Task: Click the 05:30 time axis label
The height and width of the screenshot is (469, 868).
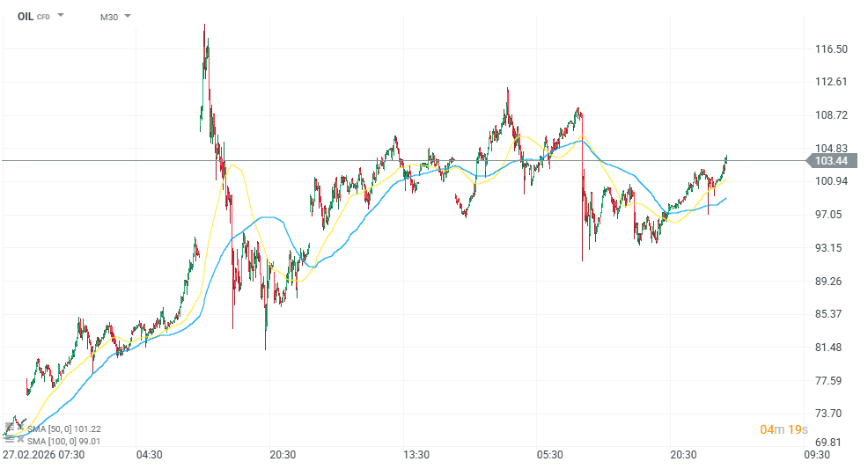Action: pos(549,455)
